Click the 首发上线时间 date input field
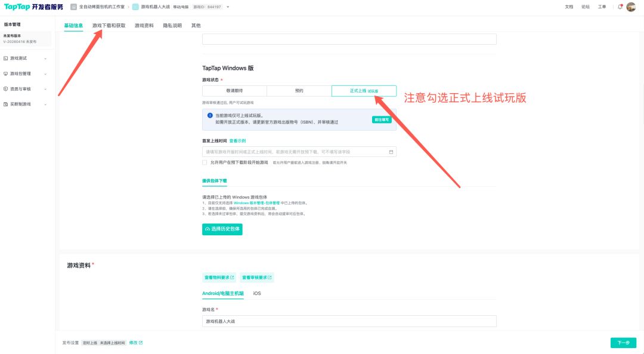The height and width of the screenshot is (354, 644). (x=299, y=152)
